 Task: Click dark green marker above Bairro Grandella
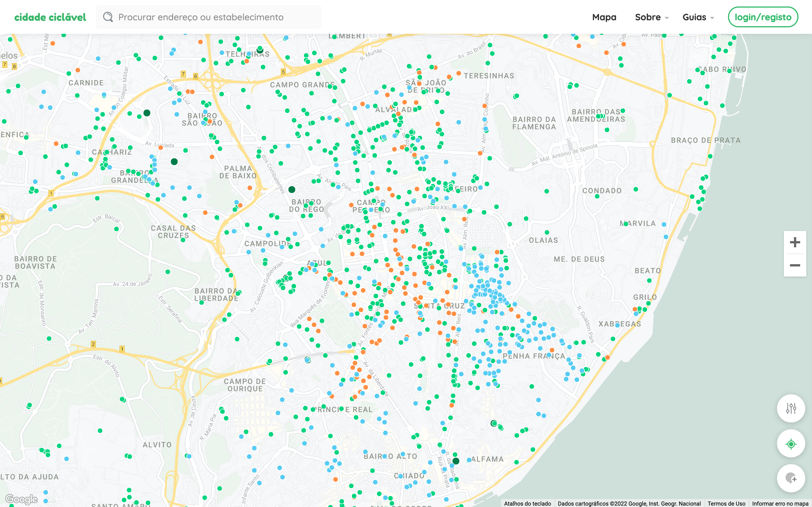click(174, 162)
